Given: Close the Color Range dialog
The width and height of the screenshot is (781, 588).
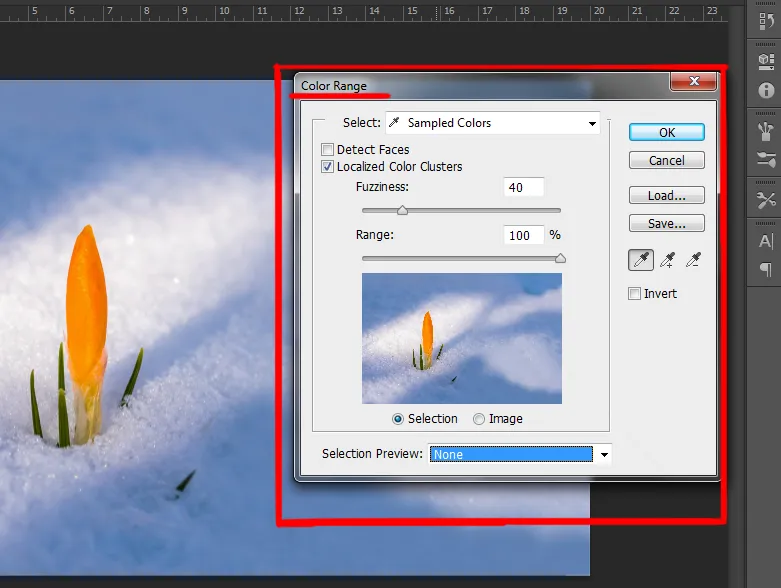Looking at the screenshot, I should coord(693,81).
